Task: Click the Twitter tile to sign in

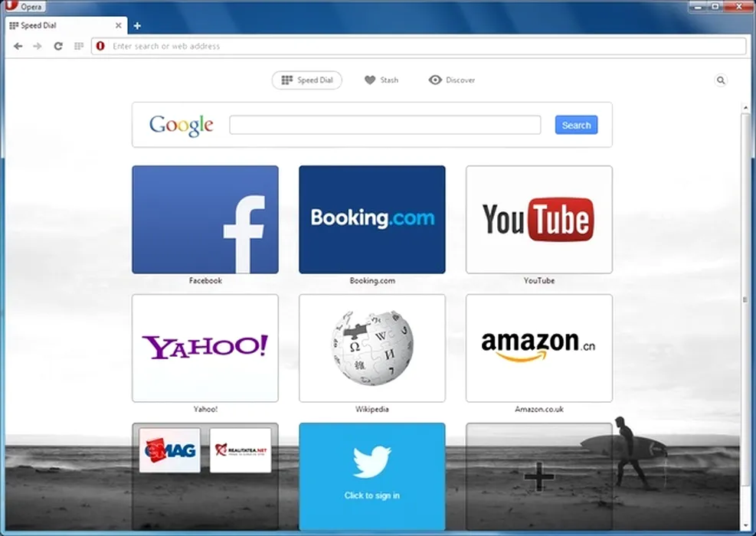Action: (x=372, y=476)
